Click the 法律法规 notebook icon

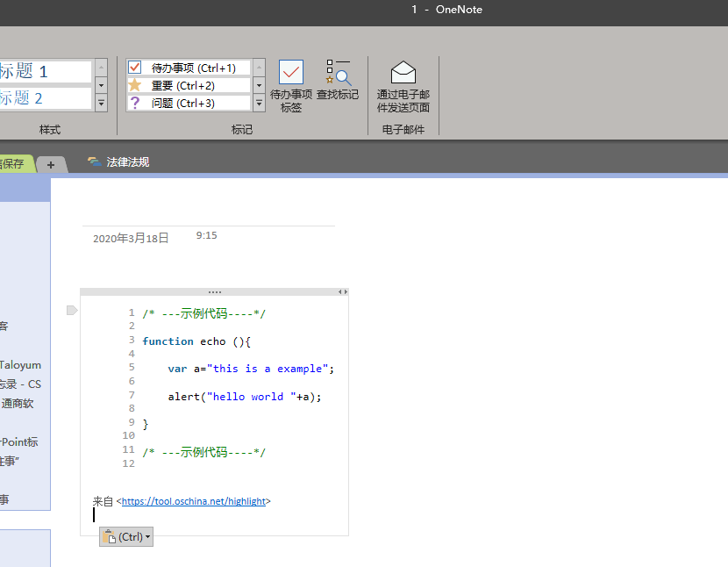pos(94,162)
